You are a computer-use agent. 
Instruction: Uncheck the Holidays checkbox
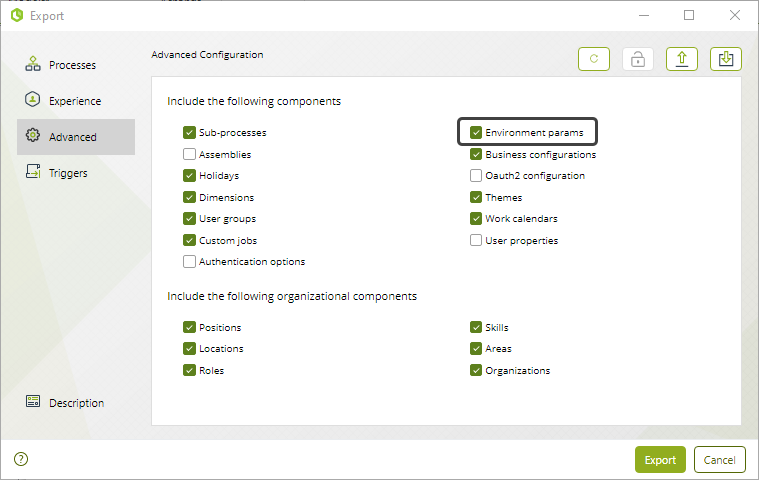point(189,175)
